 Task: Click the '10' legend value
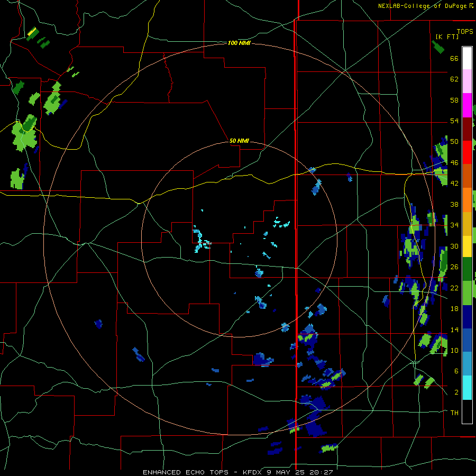pyautogui.click(x=454, y=350)
